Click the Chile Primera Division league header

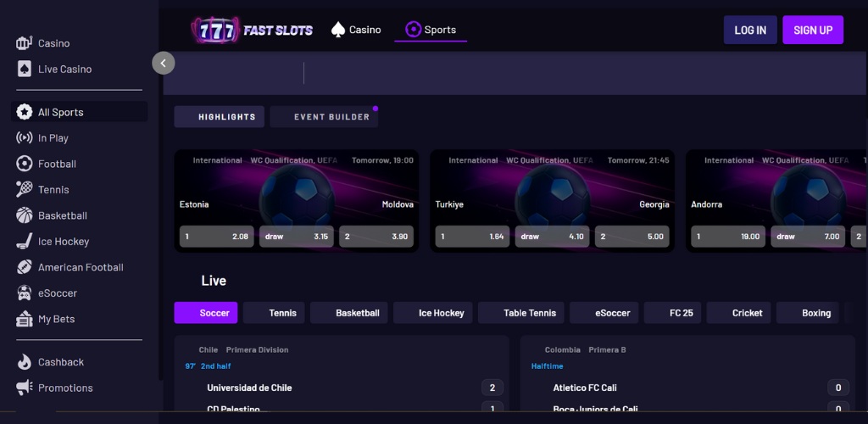point(243,350)
